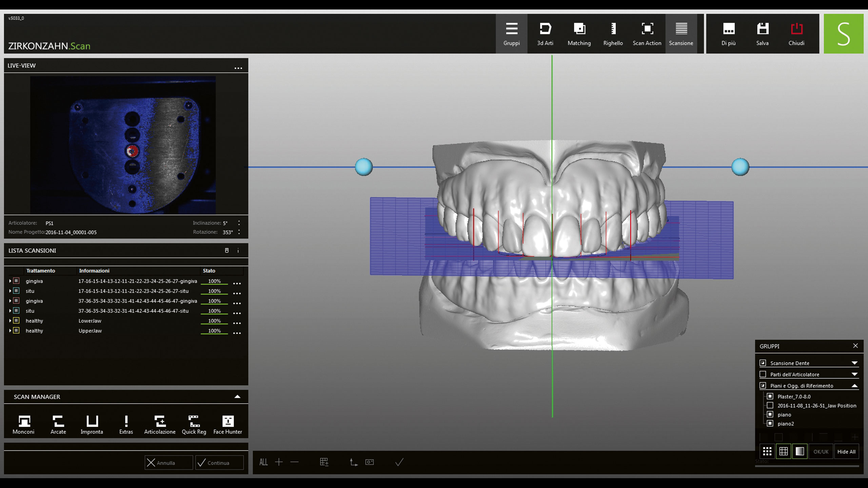Expand the Scansione Dente group dropdown
The width and height of the screenshot is (868, 488).
point(854,363)
